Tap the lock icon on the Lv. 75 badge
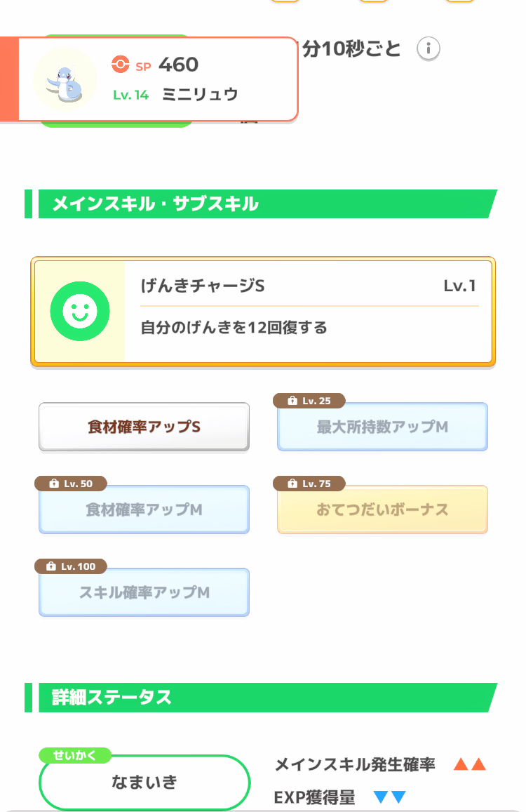Image resolution: width=526 pixels, height=812 pixels. pos(292,484)
